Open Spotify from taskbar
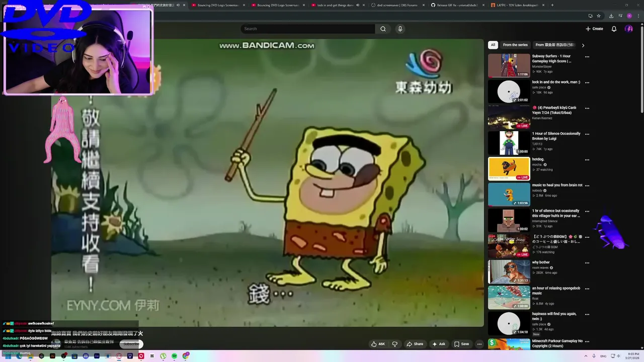 174,356
